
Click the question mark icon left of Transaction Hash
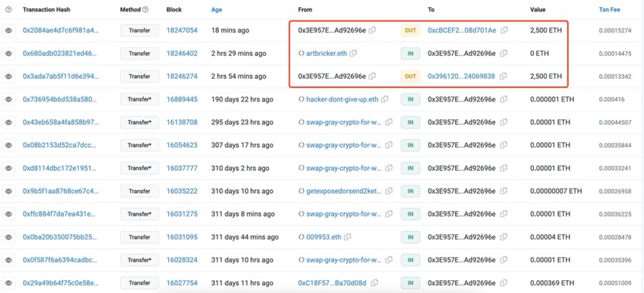point(8,9)
